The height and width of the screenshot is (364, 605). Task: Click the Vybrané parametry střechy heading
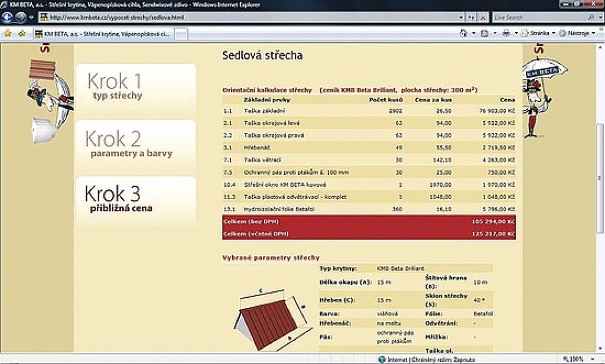click(271, 258)
